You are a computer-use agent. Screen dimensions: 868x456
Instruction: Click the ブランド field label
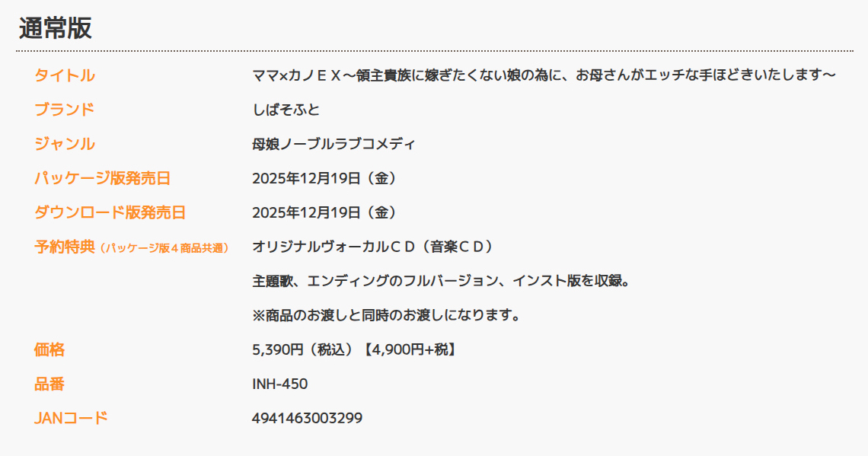pos(65,110)
